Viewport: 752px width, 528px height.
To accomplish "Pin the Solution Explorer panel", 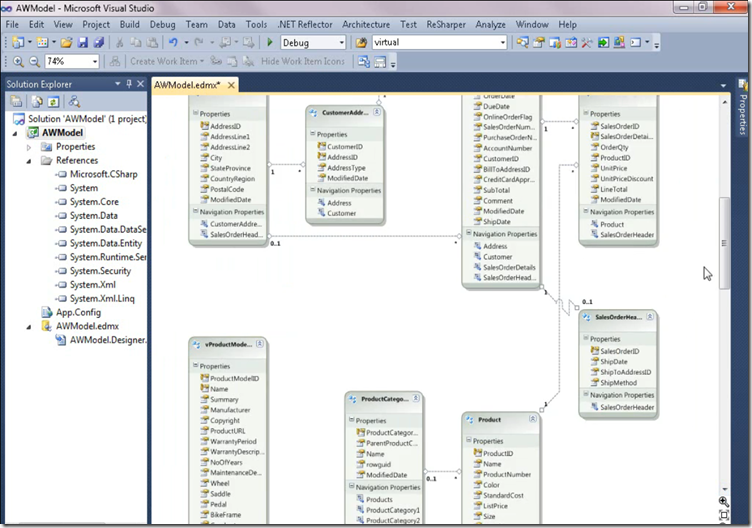I will (x=129, y=84).
